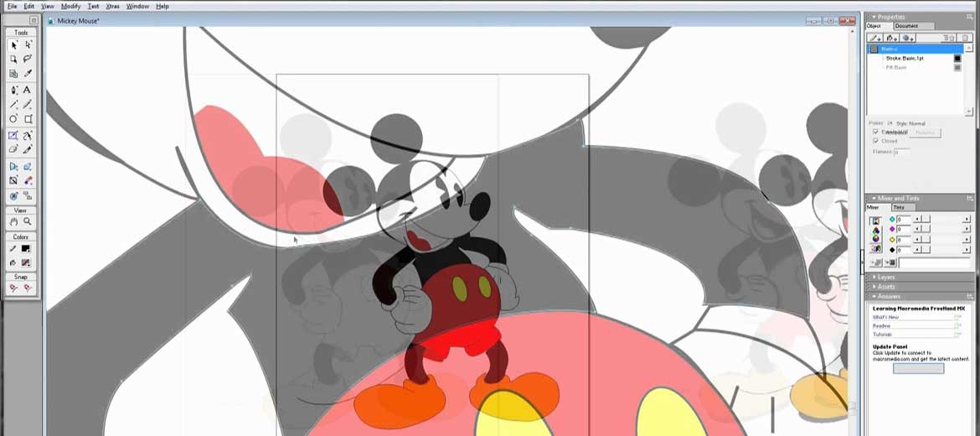Select the Page tool
Viewport: 980px width, 436px height.
pos(13,59)
